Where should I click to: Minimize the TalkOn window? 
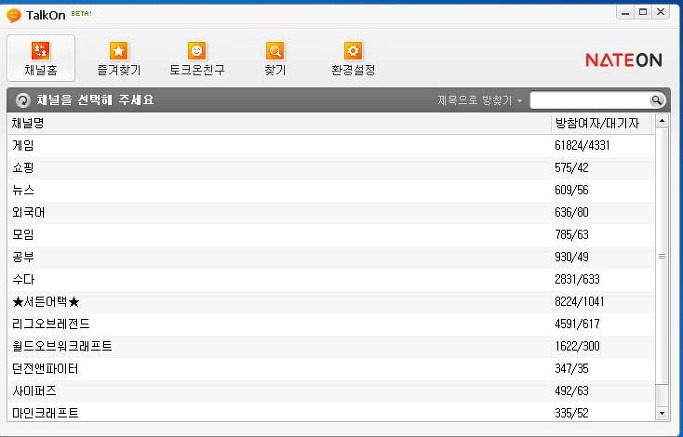tap(625, 13)
